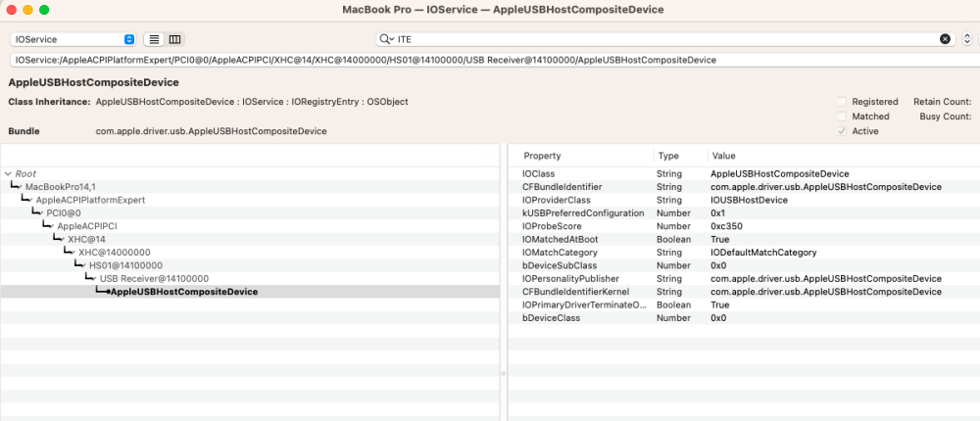Collapse the MacBookPro14,1 disclosure triangle

(x=21, y=187)
